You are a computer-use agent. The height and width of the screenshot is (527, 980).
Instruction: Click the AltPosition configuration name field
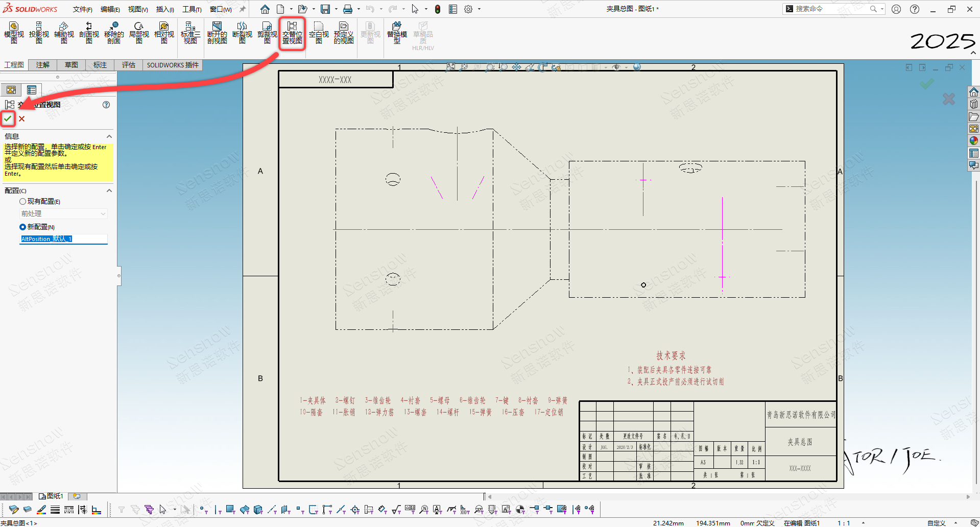[x=63, y=239]
